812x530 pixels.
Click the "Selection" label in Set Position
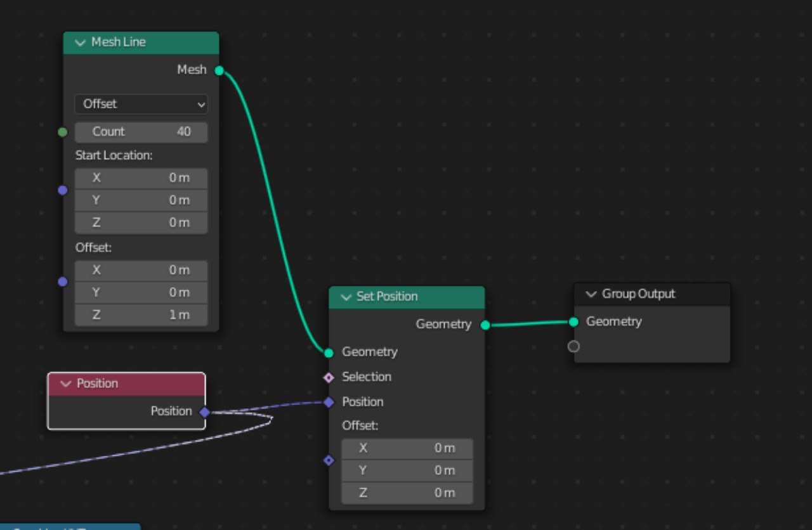pos(367,377)
